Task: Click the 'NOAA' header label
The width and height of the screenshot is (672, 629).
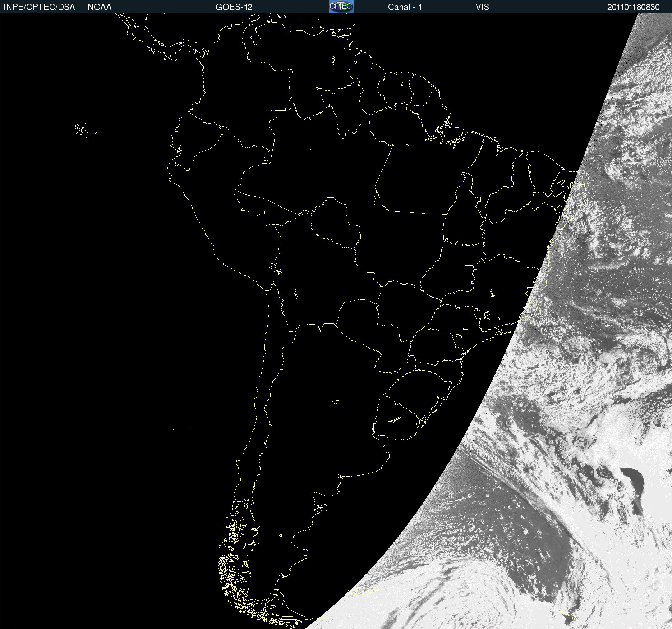Action: 100,7
